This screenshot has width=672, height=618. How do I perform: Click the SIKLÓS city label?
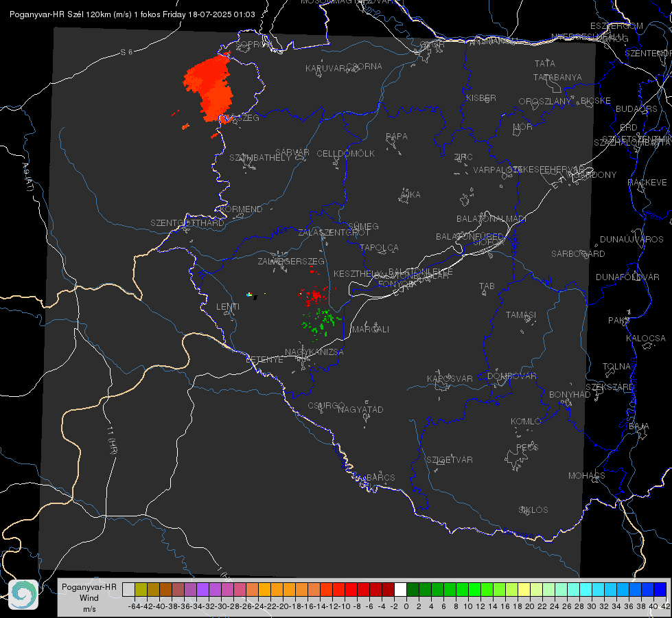(533, 510)
